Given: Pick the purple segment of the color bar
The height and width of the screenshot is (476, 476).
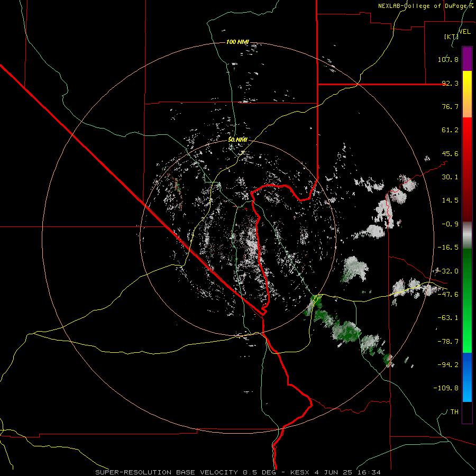Looking at the screenshot, I should (467, 59).
